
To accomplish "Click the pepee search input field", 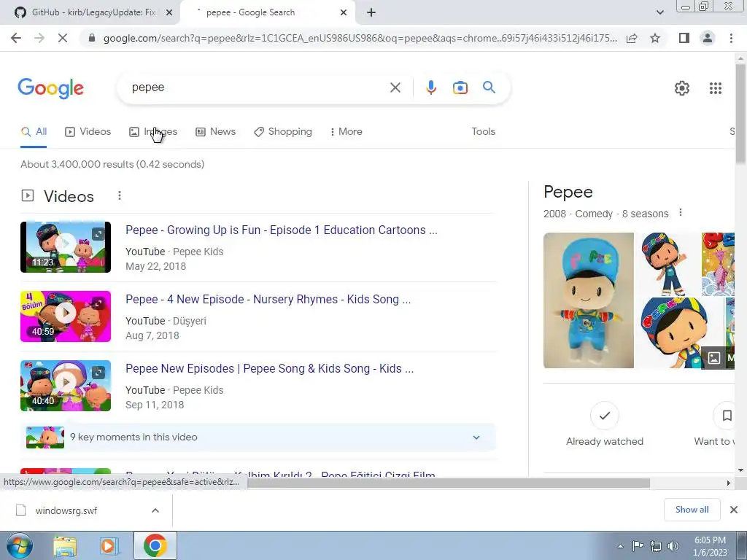I will [258, 87].
